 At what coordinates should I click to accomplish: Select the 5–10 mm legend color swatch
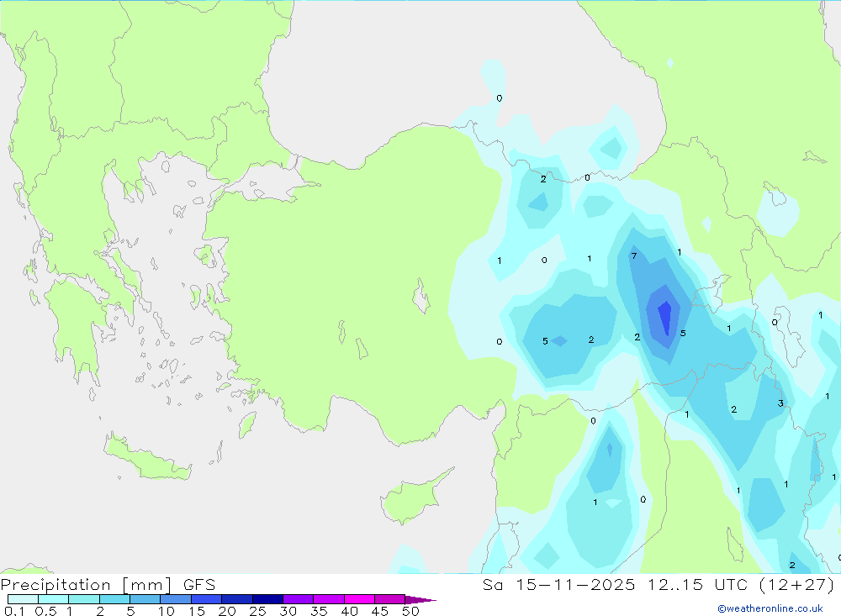click(145, 599)
